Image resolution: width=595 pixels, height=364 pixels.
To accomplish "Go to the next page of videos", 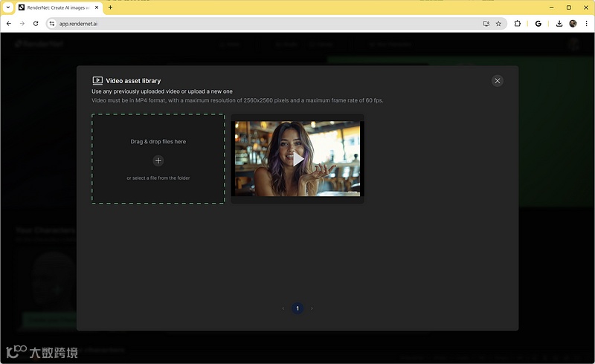I will (x=312, y=308).
